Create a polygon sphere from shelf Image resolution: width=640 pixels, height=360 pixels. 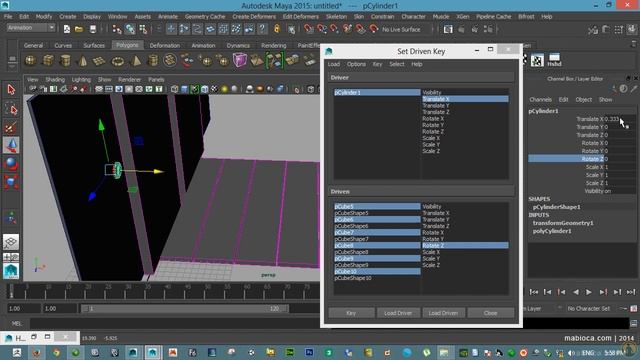click(31, 61)
